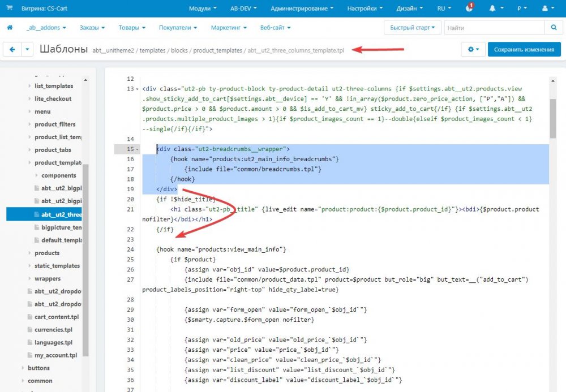
Task: Open cart_content.tpl file in tree
Action: [57, 317]
